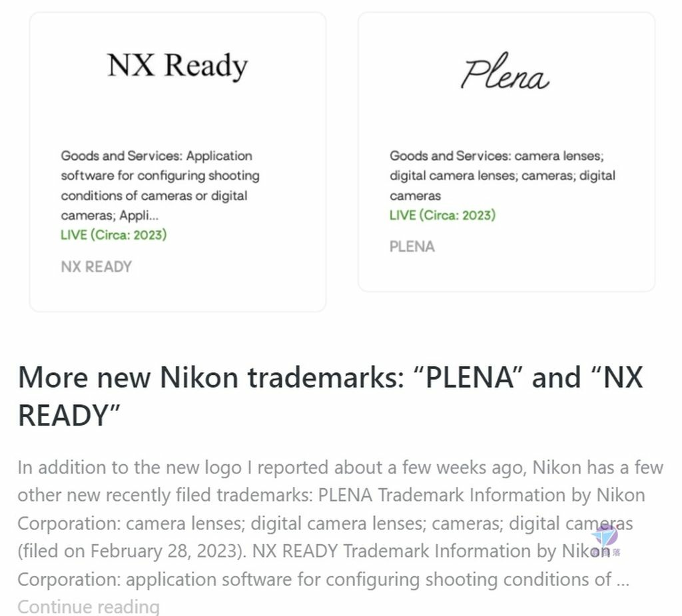682x616 pixels.
Task: Open the Plena script logo image
Action: [505, 71]
